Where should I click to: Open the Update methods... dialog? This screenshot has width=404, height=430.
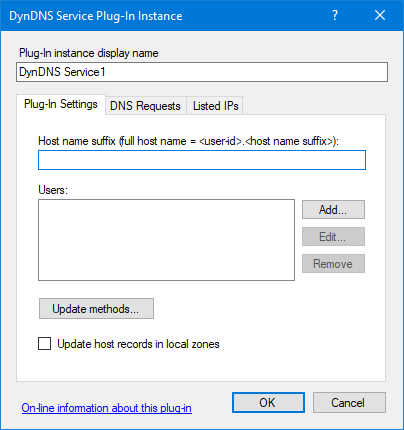point(96,309)
